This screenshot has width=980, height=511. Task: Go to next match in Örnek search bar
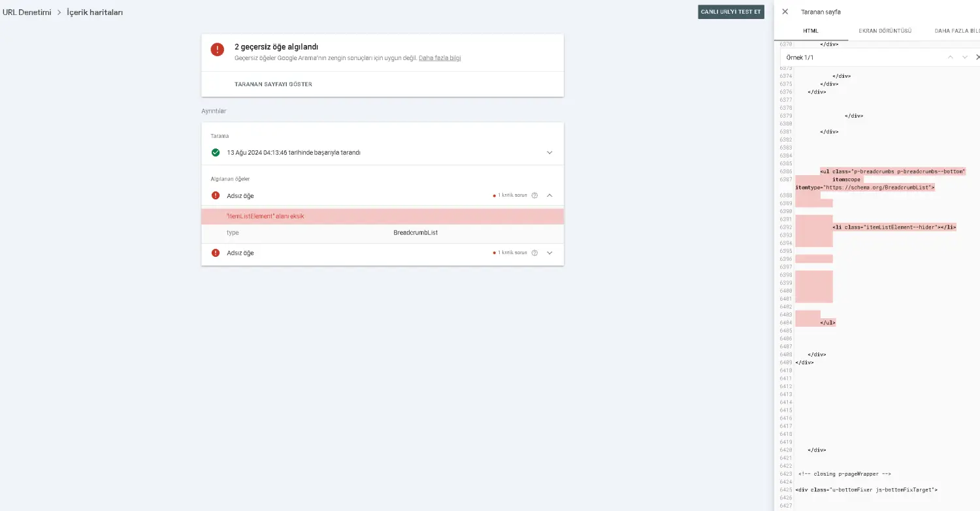pyautogui.click(x=964, y=58)
